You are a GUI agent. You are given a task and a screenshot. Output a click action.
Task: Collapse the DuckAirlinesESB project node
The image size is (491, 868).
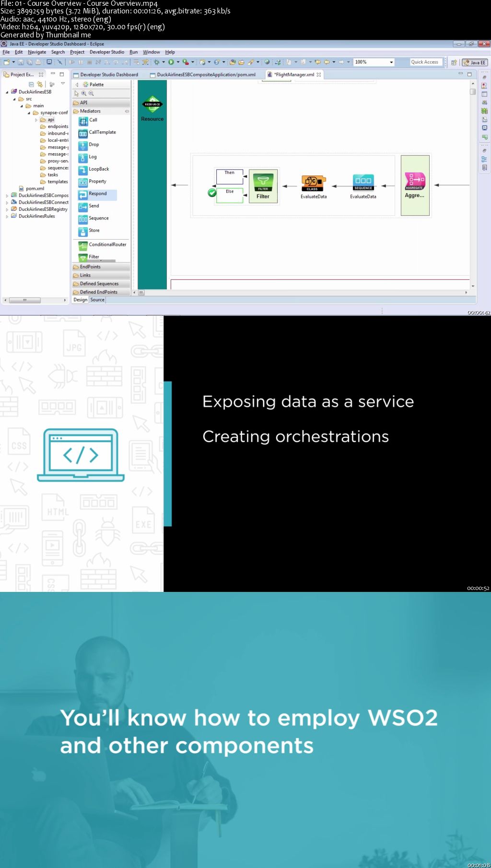click(x=7, y=92)
